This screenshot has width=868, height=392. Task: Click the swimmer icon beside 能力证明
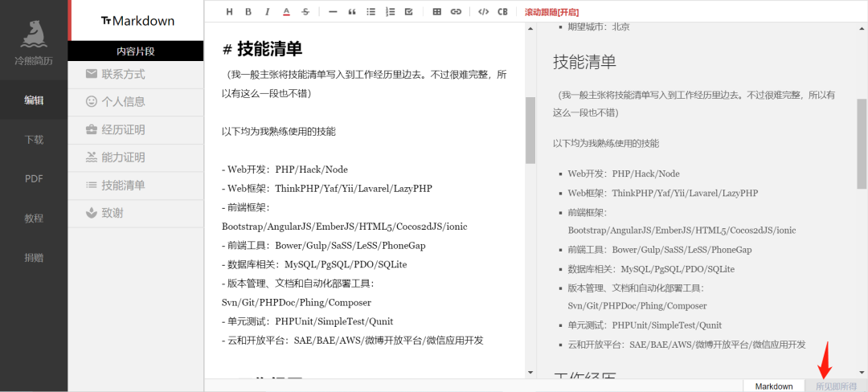pos(92,157)
